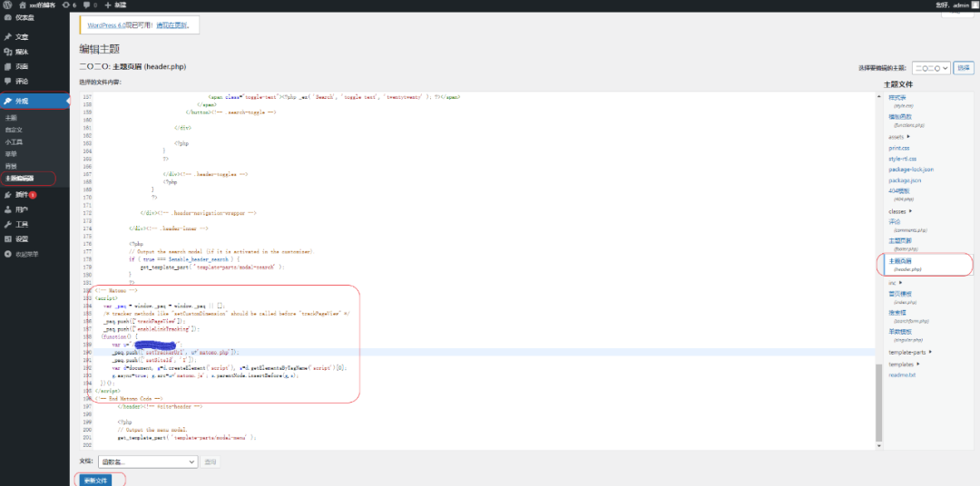Click the plus New item in admin bar
The height and width of the screenshot is (486, 980).
click(115, 5)
